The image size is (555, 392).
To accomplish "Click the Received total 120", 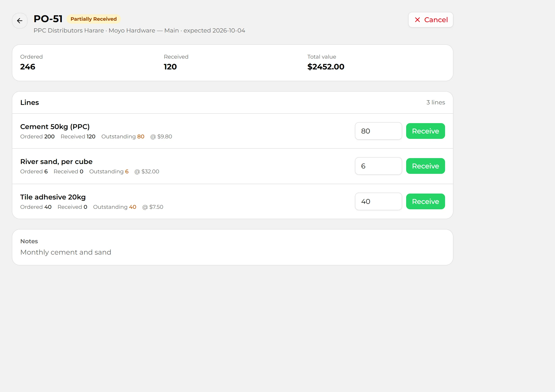I will coord(170,67).
